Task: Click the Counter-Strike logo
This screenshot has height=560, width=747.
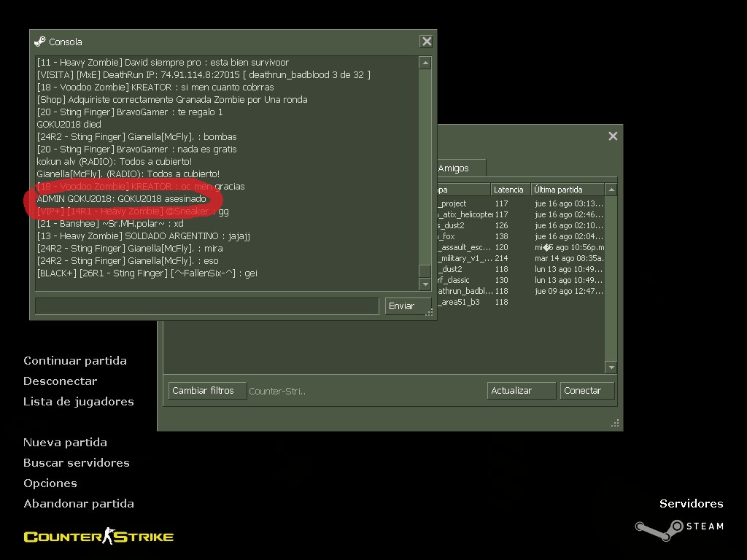Action: click(x=98, y=536)
